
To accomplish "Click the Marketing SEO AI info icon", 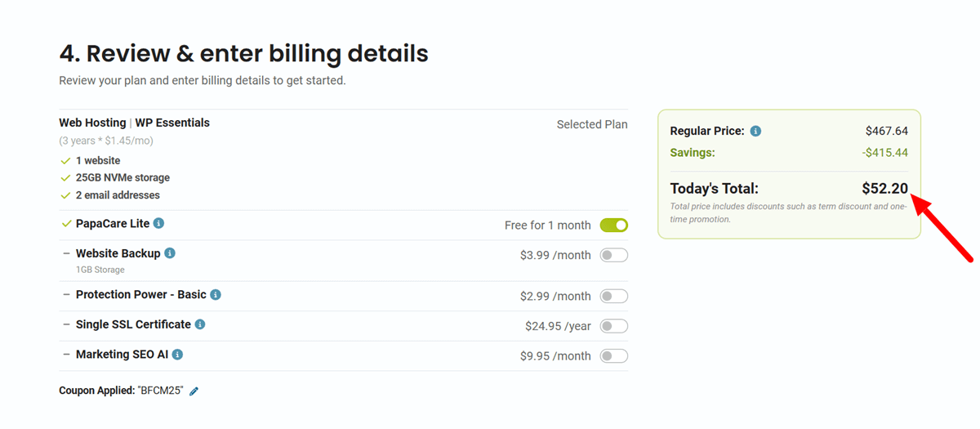I will pyautogui.click(x=177, y=355).
